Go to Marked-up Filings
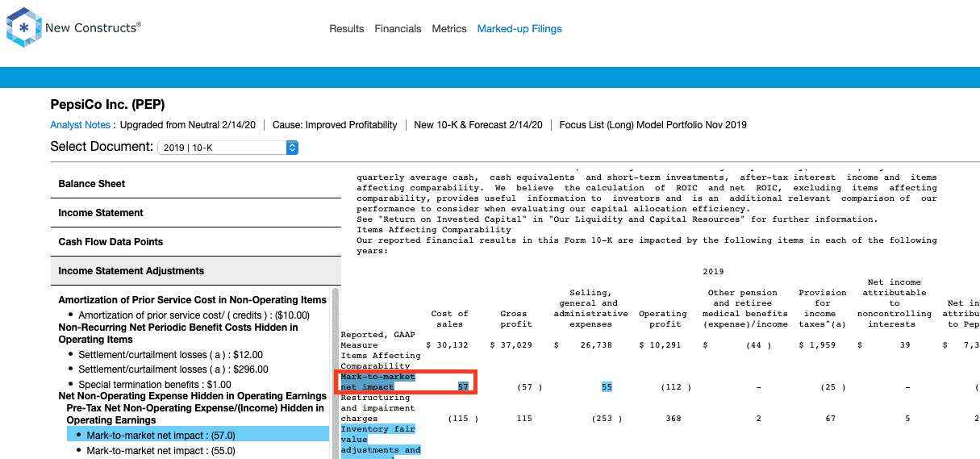This screenshot has width=980, height=459. tap(519, 29)
